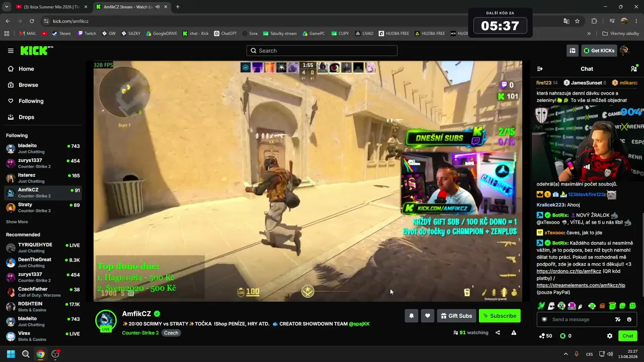The width and height of the screenshot is (644, 362).
Task: Open a new Chrome tab
Action: [178, 7]
